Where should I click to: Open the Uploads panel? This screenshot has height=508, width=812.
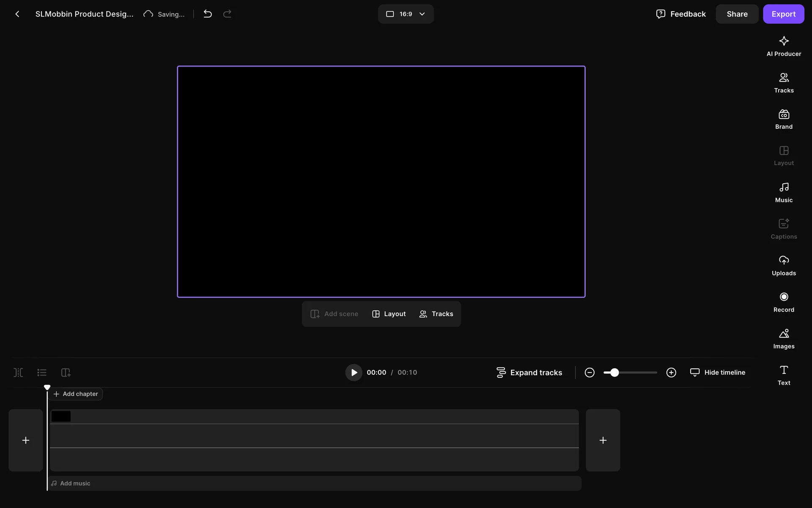tap(784, 266)
